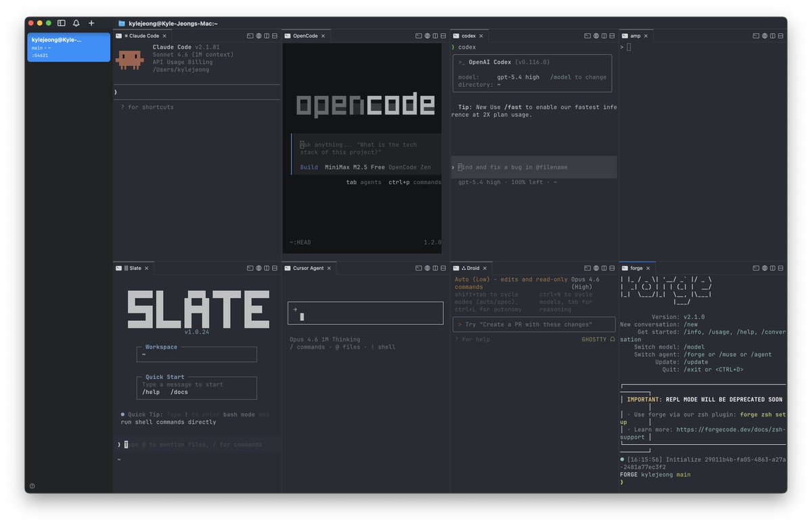This screenshot has width=812, height=526.
Task: Select the Droid tab
Action: 472,268
